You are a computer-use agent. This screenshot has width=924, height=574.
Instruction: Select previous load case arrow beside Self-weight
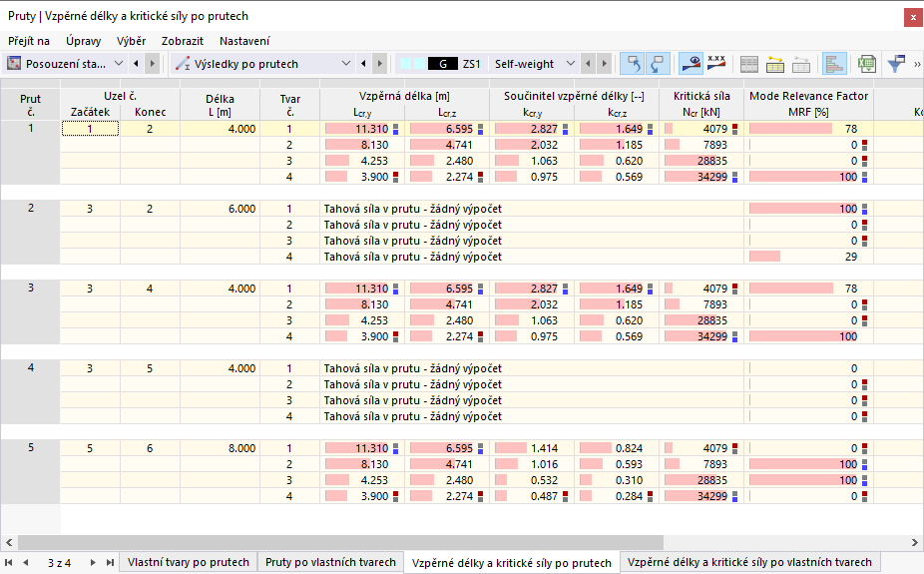click(x=588, y=64)
